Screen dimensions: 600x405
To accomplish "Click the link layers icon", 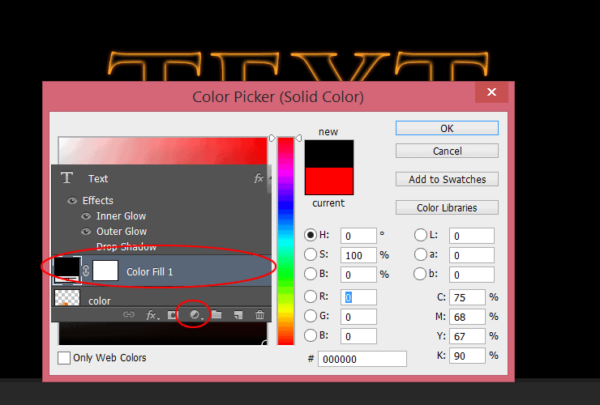I will [x=128, y=315].
